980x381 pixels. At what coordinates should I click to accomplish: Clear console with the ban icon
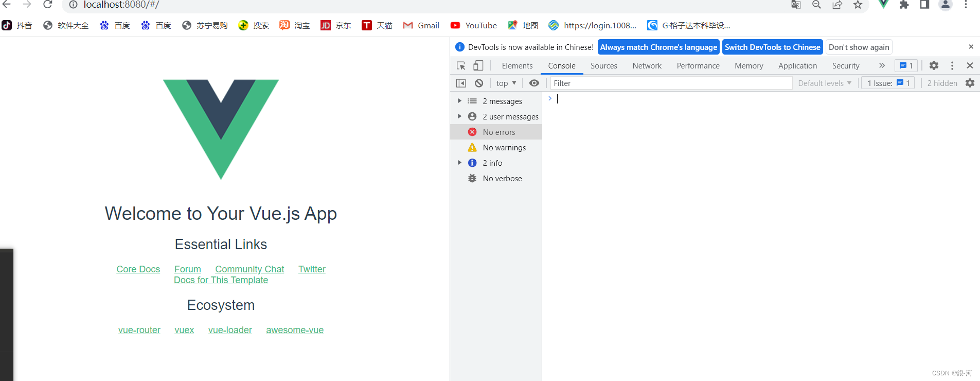[479, 83]
